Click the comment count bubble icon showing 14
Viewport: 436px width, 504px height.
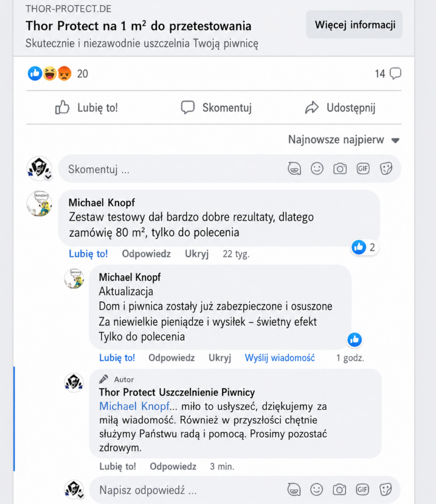396,73
